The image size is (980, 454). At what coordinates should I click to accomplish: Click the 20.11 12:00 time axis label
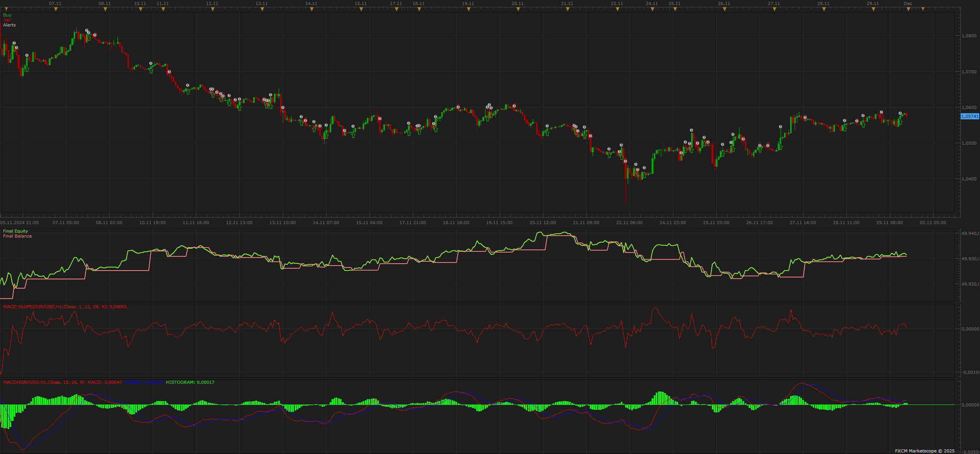click(x=543, y=223)
